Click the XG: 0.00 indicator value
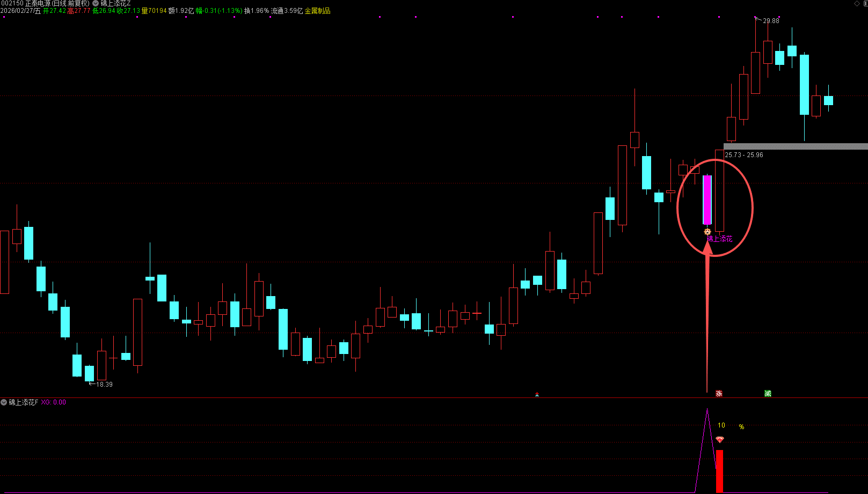 [53, 402]
